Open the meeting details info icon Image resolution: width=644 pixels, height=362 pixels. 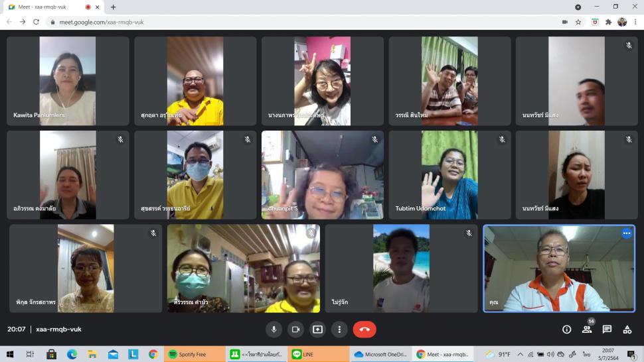[566, 330]
